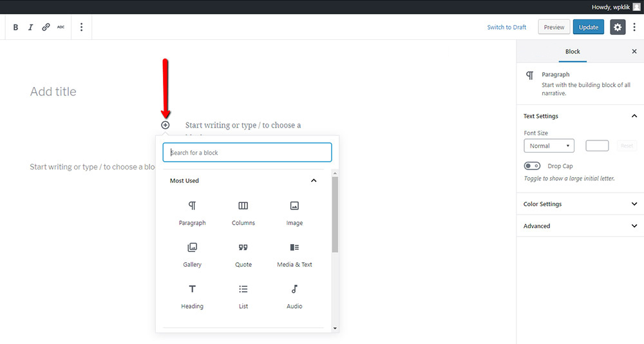The image size is (644, 344).
Task: Click the Update button
Action: [x=589, y=27]
